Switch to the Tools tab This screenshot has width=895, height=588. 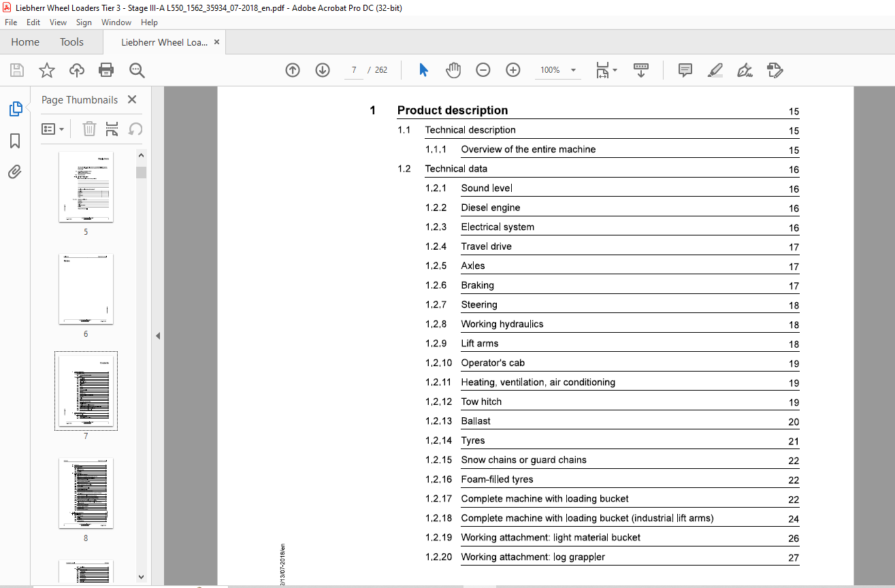point(71,42)
